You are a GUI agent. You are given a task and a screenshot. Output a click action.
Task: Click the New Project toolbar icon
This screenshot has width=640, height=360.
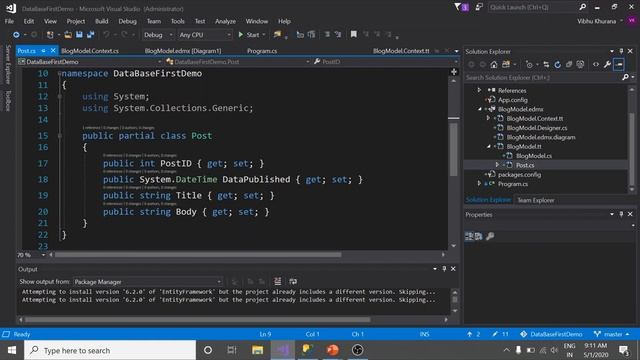(x=50, y=35)
